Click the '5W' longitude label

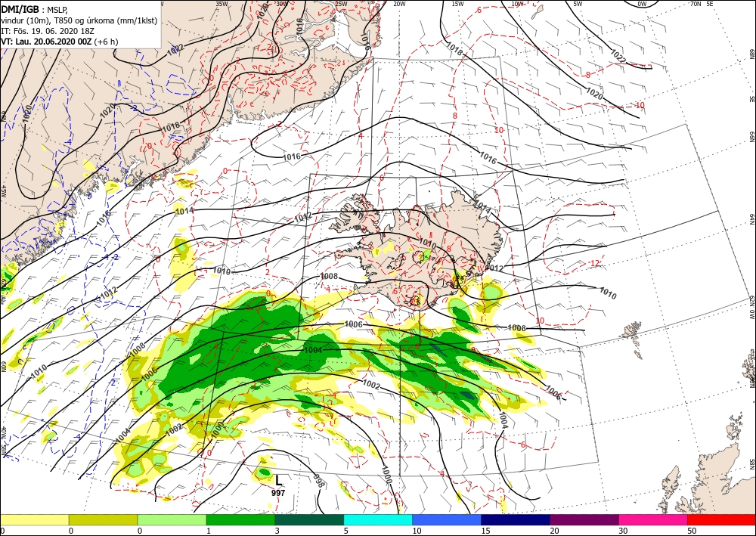point(578,4)
